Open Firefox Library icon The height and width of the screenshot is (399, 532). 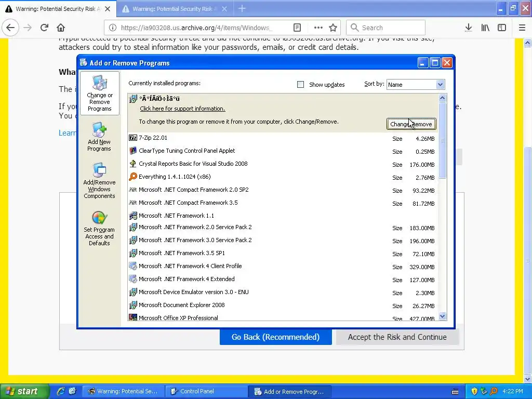(x=485, y=28)
